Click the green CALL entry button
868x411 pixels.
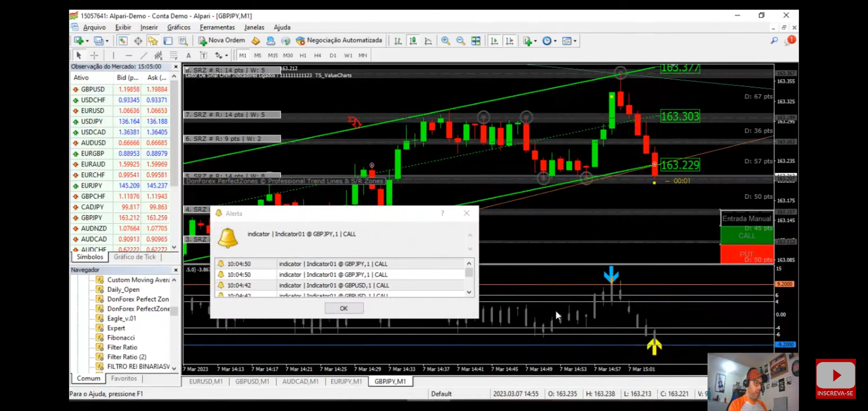point(747,235)
